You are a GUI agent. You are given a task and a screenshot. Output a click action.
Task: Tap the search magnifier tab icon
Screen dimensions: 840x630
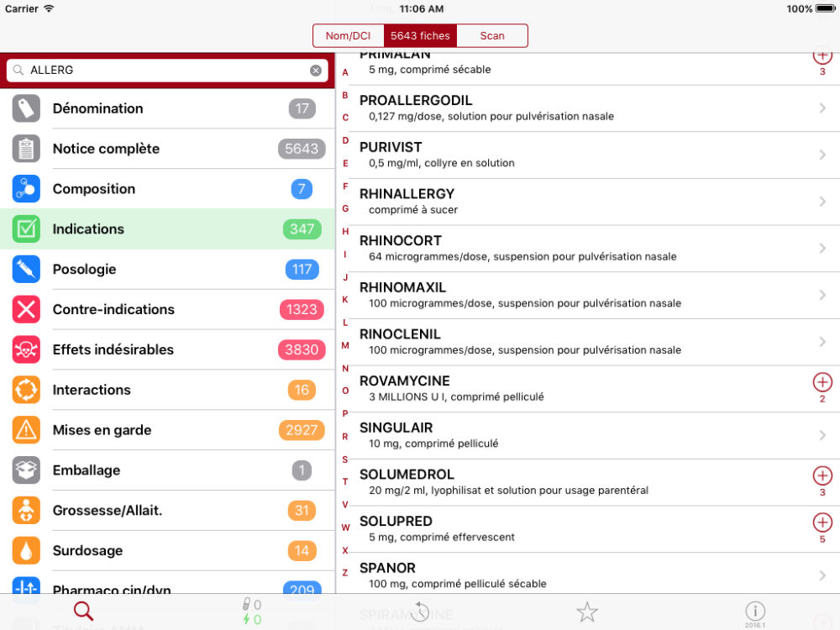83,612
